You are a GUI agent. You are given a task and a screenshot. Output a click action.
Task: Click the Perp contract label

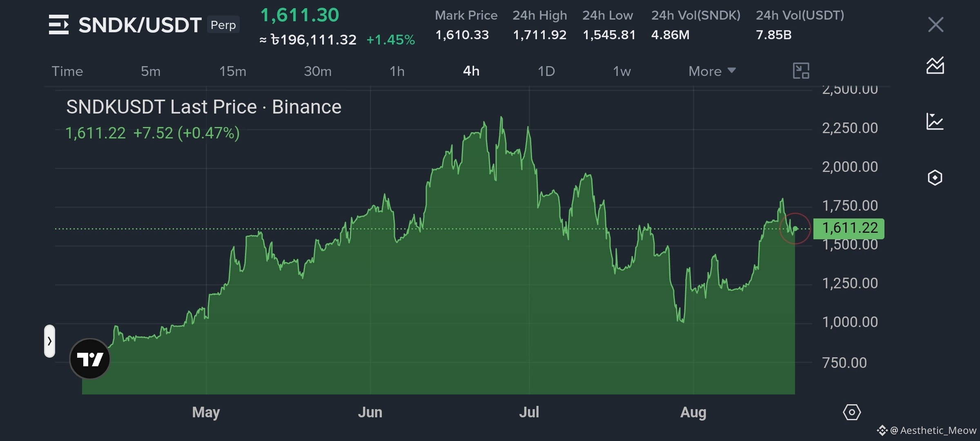point(223,25)
